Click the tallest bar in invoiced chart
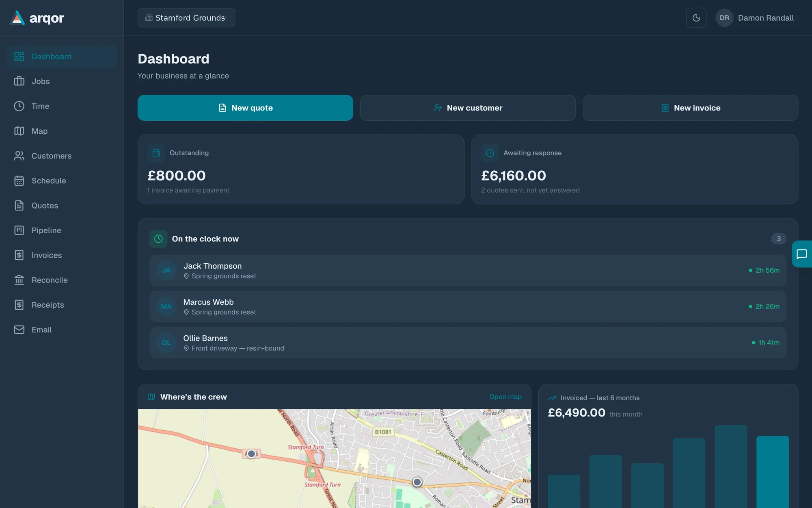Screen dimensions: 812x508 731,467
